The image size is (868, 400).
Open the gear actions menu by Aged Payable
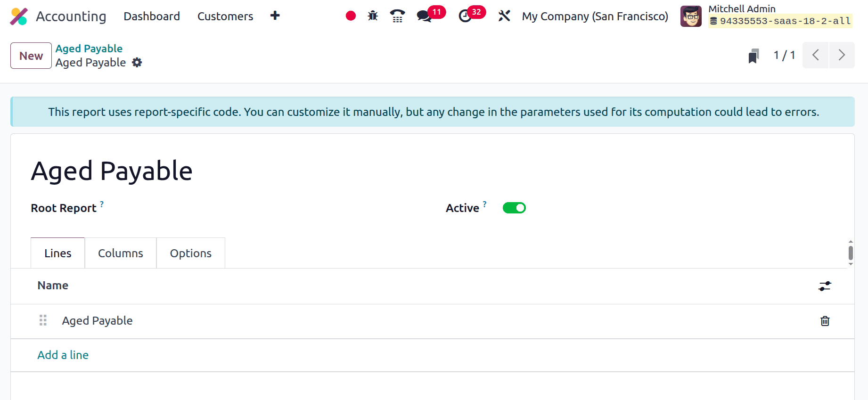[x=137, y=63]
